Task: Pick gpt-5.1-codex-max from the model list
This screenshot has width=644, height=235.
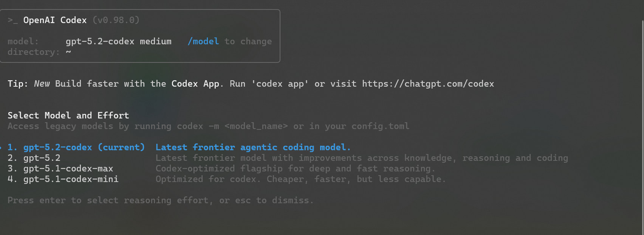Action: [68, 168]
